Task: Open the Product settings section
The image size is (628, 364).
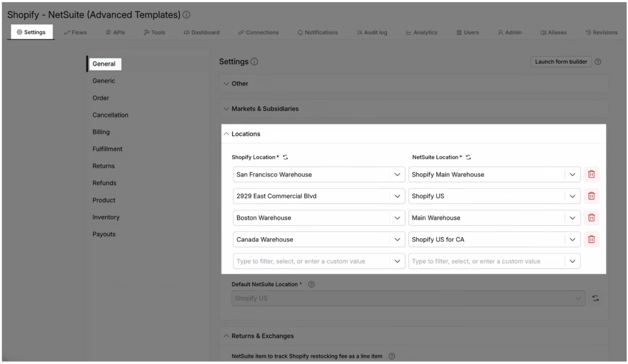Action: tap(104, 200)
